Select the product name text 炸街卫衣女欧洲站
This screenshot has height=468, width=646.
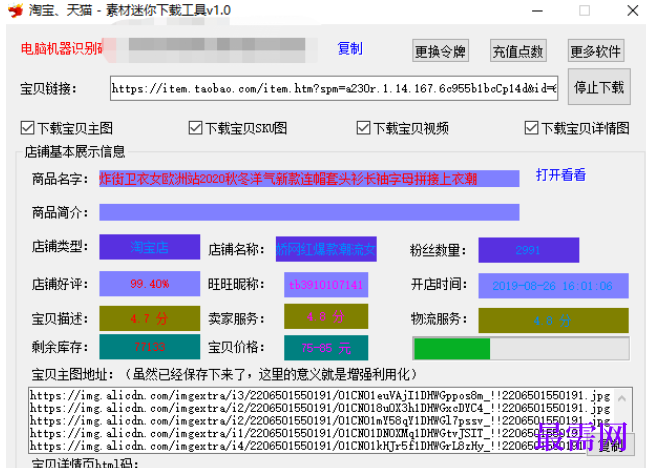pos(149,179)
